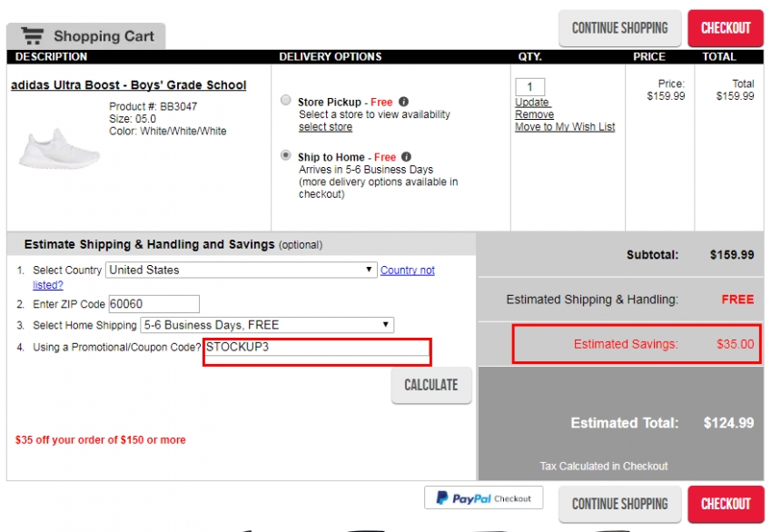Open the Select Country dropdown

(x=241, y=270)
